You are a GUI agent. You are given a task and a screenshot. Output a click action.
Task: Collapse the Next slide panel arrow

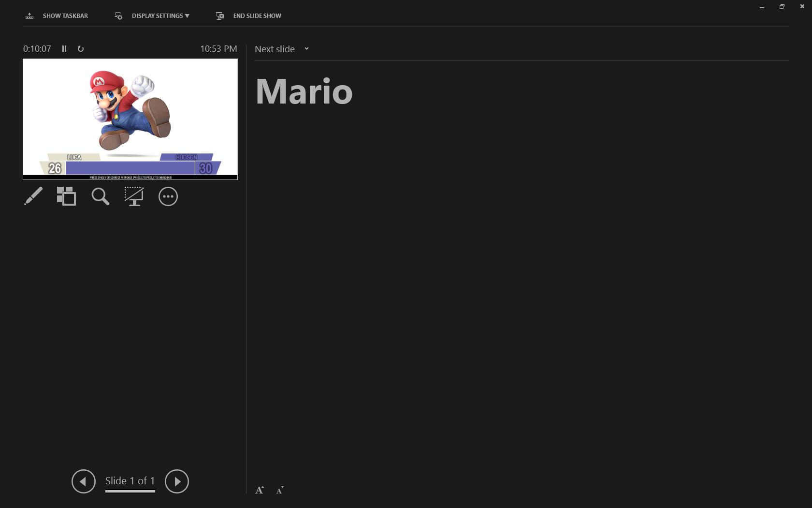pos(306,49)
